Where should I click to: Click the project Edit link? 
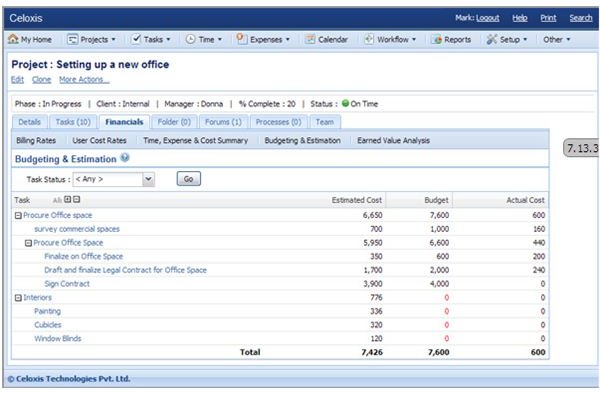[18, 80]
